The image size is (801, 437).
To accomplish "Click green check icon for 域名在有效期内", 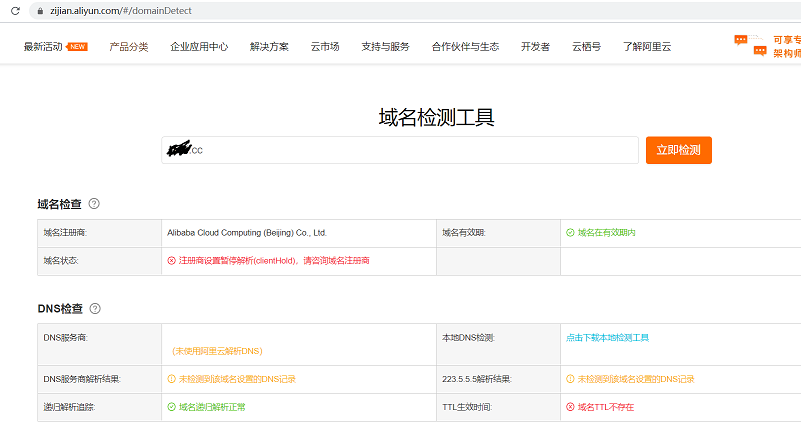I will (x=570, y=233).
